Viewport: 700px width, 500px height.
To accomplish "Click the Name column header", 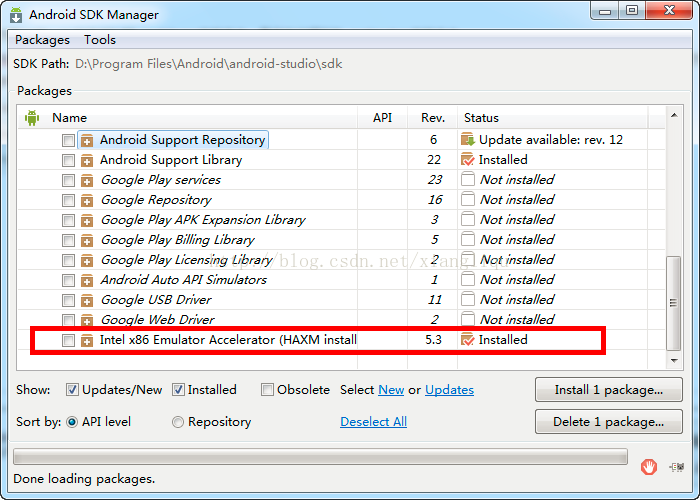I will [x=69, y=118].
